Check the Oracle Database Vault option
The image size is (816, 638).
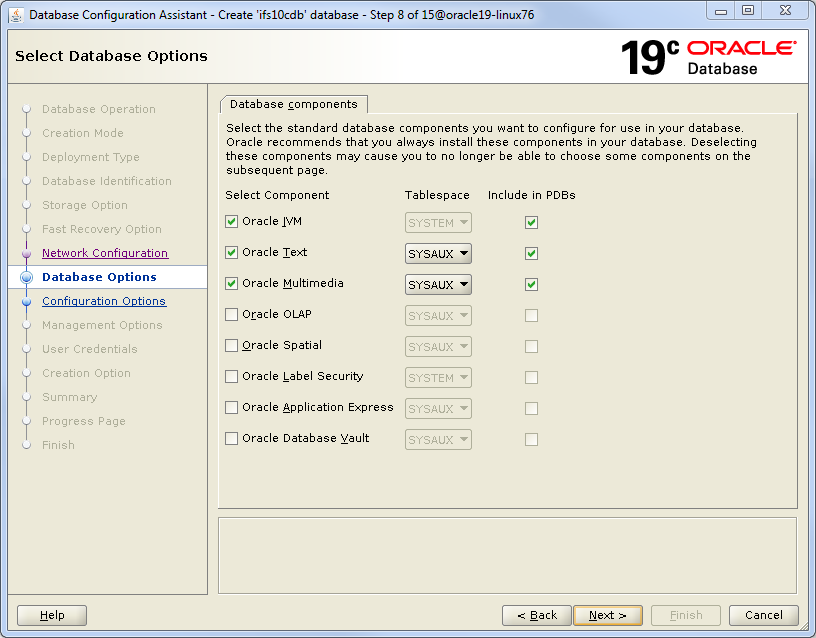232,439
